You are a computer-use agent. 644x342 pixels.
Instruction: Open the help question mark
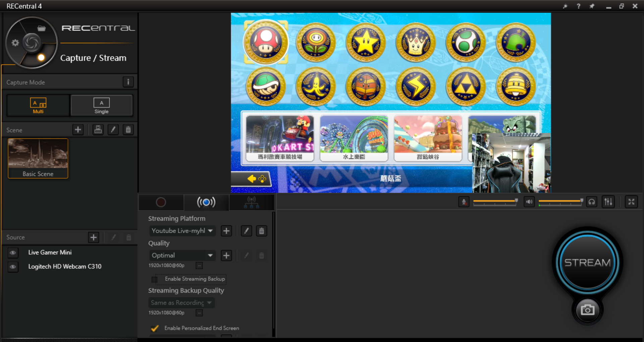[579, 6]
